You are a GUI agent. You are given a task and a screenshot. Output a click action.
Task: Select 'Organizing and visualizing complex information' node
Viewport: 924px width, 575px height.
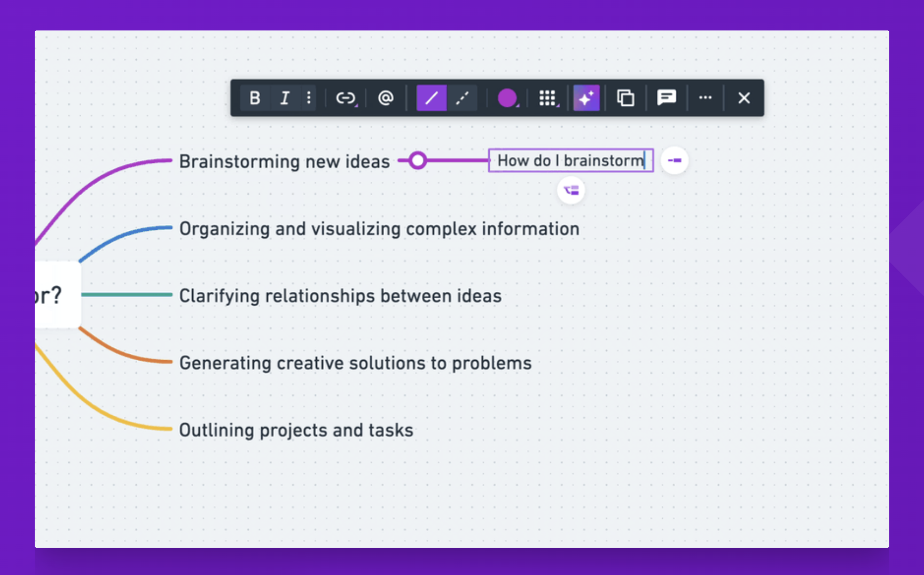[x=379, y=229]
